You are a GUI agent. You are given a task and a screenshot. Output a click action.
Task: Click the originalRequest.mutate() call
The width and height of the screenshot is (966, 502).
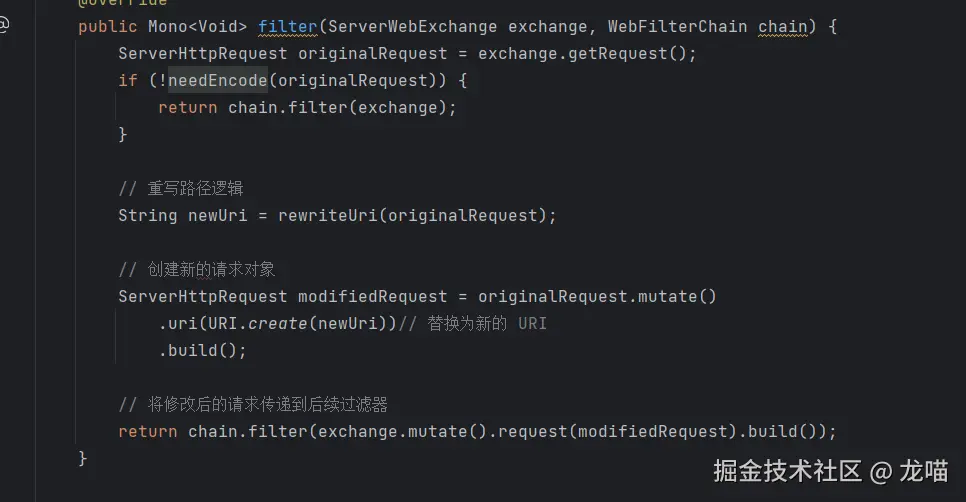coord(597,296)
